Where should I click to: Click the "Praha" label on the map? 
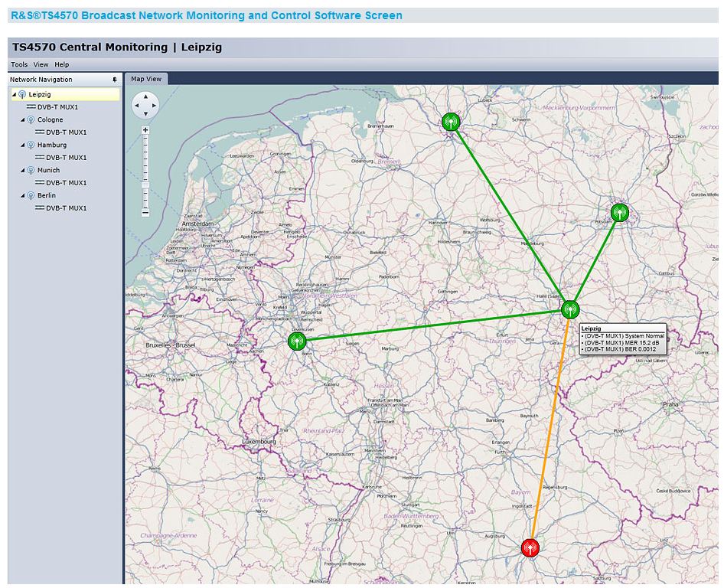pos(670,404)
